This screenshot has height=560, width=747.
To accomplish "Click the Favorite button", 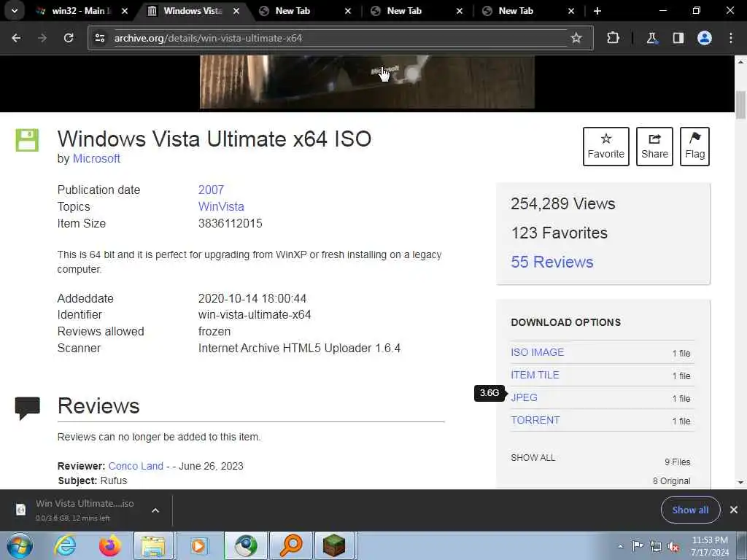I will coord(606,146).
